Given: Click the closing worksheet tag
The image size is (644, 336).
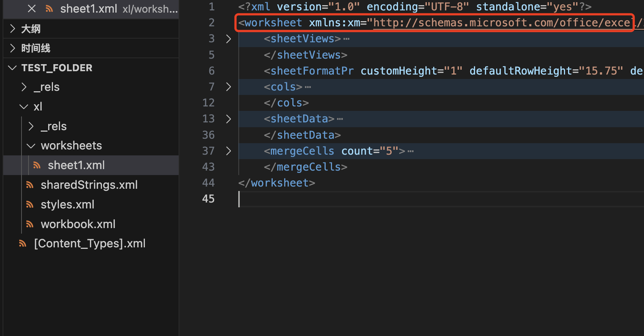Looking at the screenshot, I should coord(277,183).
